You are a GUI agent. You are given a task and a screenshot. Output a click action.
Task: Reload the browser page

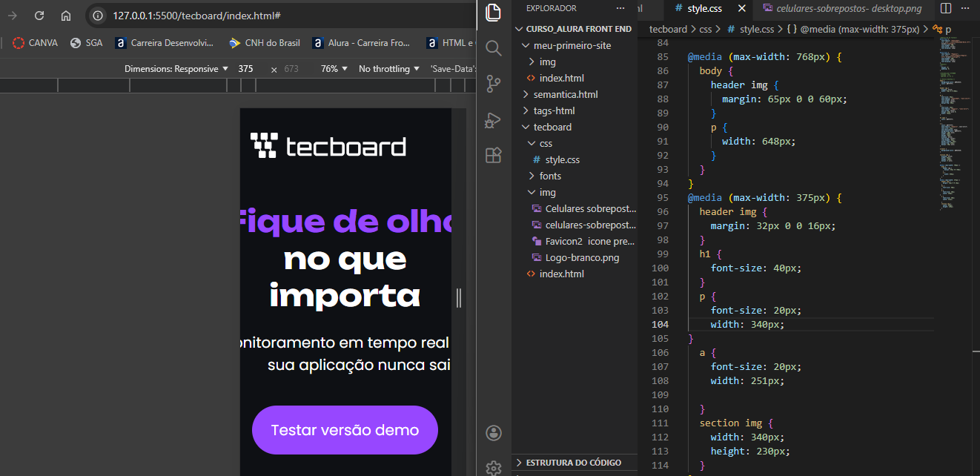(39, 16)
